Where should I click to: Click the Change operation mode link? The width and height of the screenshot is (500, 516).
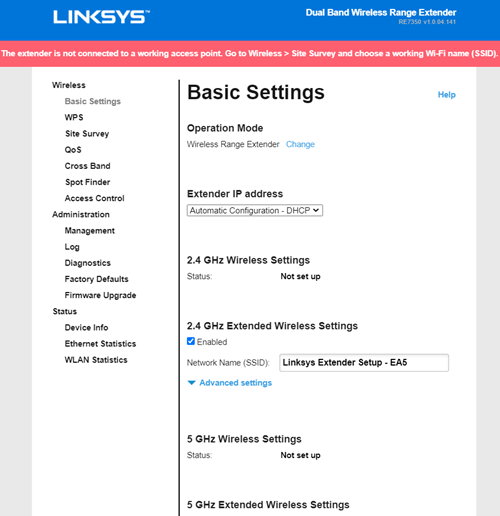[300, 144]
